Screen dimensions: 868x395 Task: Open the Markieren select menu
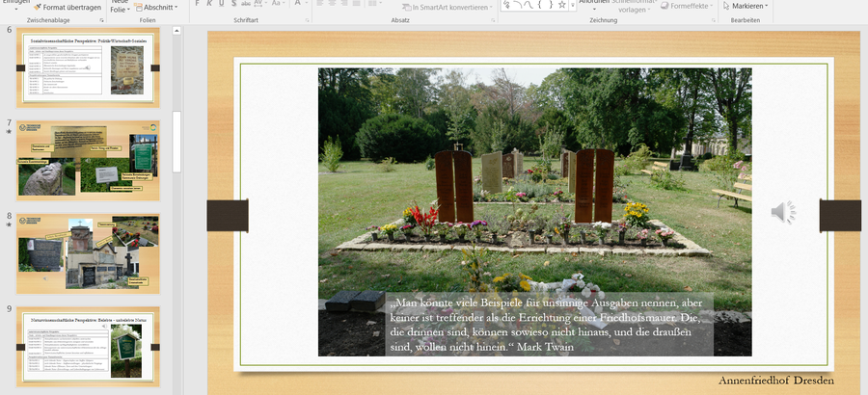coord(746,6)
